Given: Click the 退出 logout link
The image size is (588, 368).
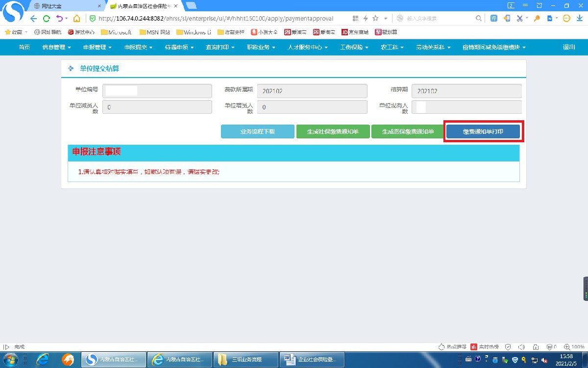Looking at the screenshot, I should click(x=569, y=48).
